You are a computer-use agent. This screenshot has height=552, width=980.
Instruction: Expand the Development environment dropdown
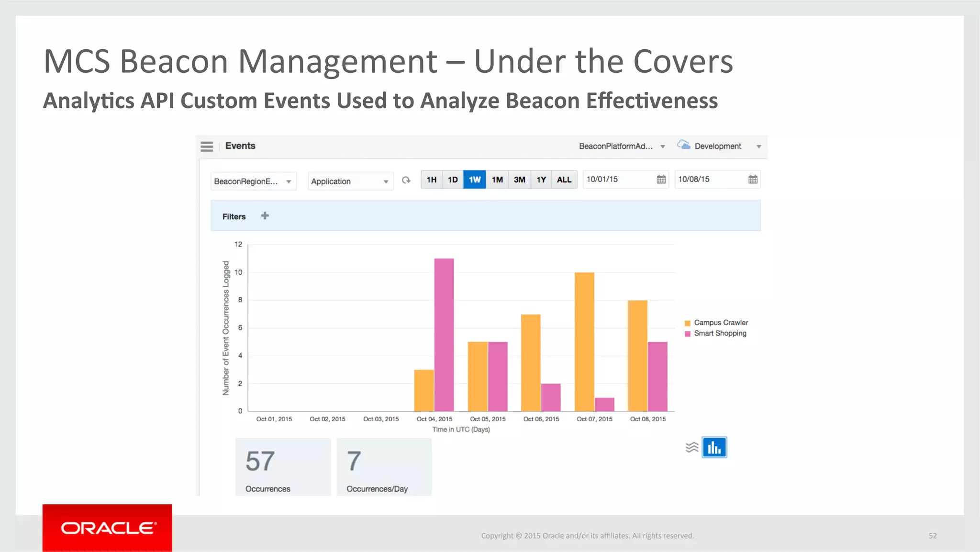pyautogui.click(x=758, y=146)
